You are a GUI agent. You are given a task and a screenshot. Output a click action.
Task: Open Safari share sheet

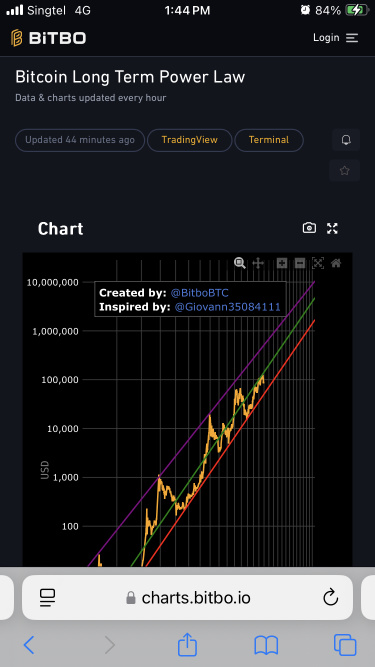188,645
